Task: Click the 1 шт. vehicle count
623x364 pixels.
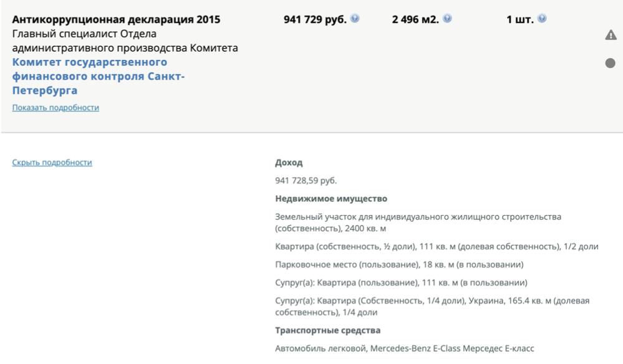Action: click(x=519, y=19)
